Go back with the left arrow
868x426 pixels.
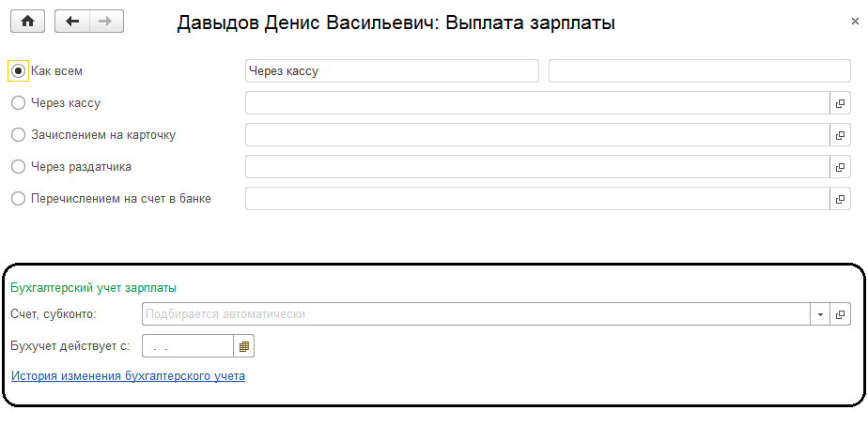click(x=74, y=22)
